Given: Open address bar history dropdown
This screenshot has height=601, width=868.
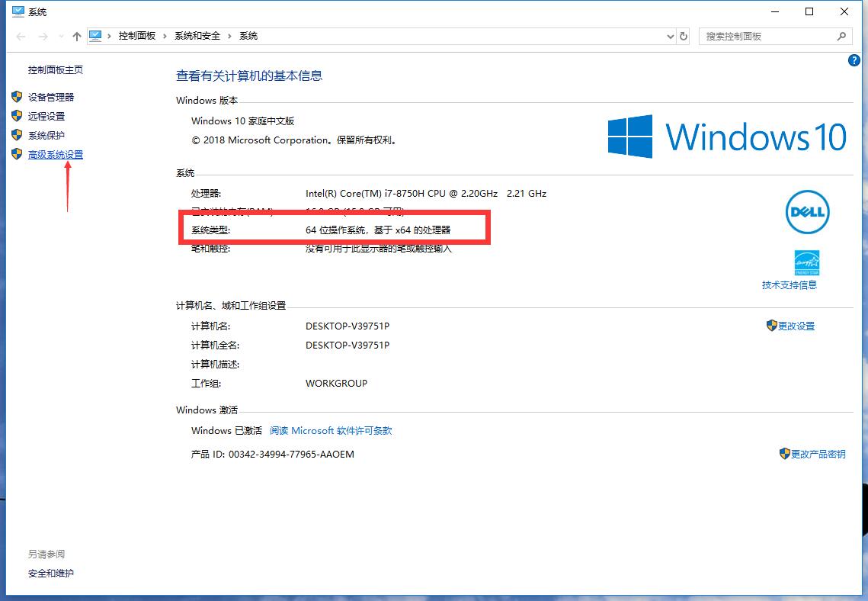Looking at the screenshot, I should 671,37.
